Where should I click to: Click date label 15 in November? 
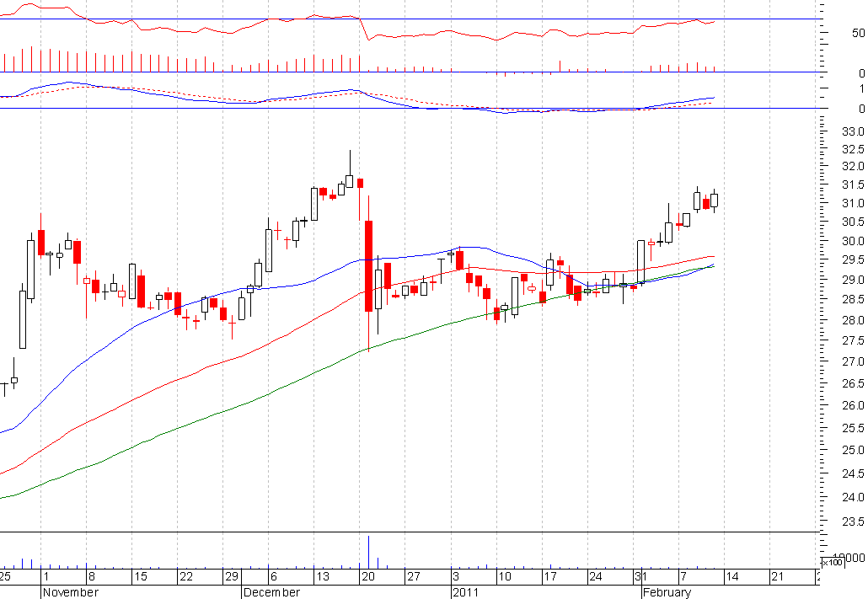coord(141,576)
